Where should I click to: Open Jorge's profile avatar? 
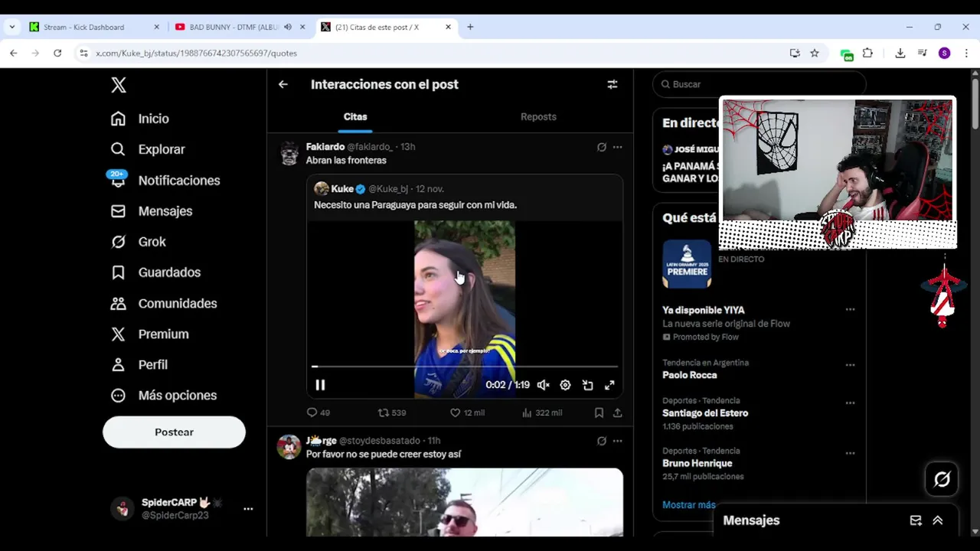[x=289, y=447]
